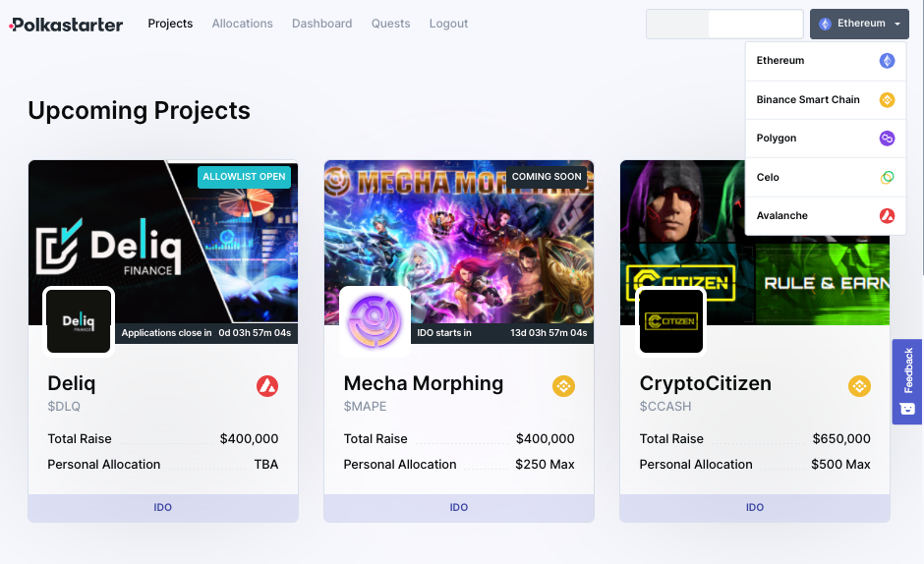The image size is (924, 564).
Task: Click the Feedback smiley icon
Action: pos(907,409)
